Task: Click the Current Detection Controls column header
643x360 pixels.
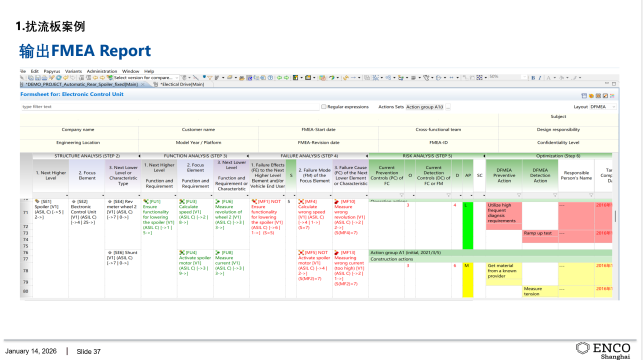Action: [x=433, y=175]
